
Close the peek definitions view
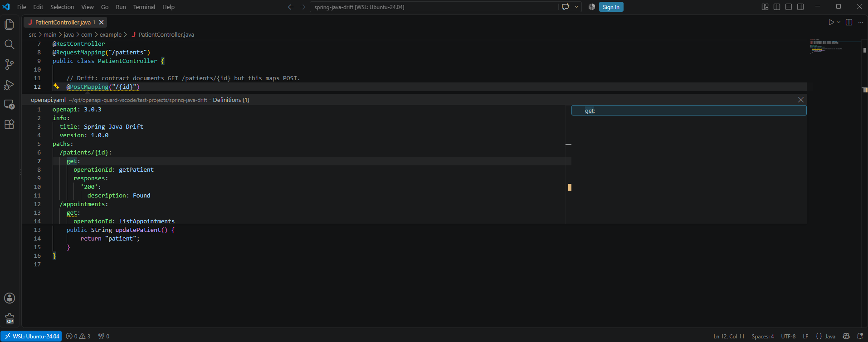(x=801, y=100)
